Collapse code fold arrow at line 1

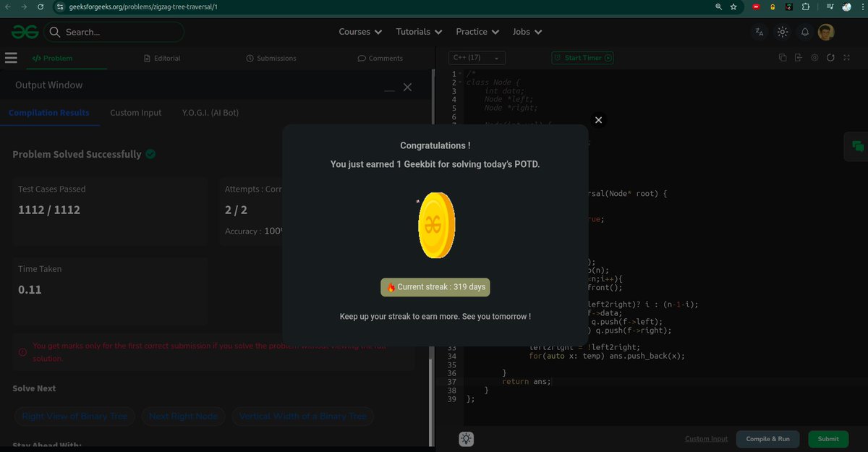point(460,74)
